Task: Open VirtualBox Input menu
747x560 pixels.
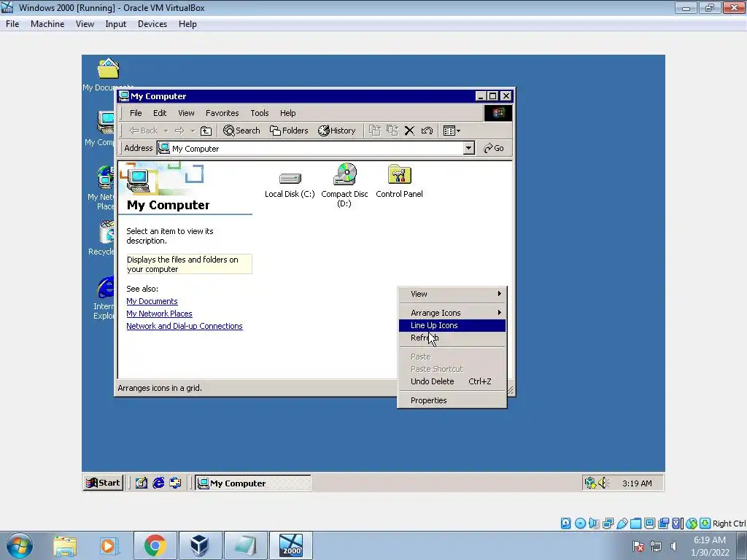Action: (x=116, y=24)
